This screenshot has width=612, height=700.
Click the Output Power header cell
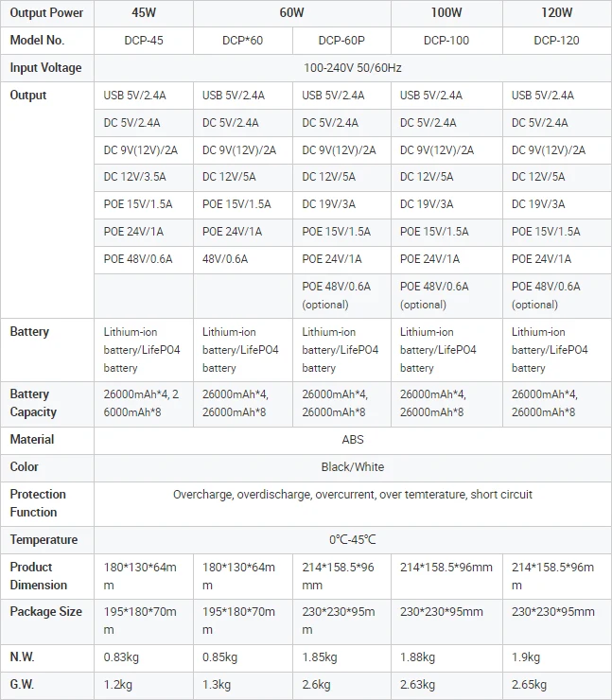click(46, 13)
